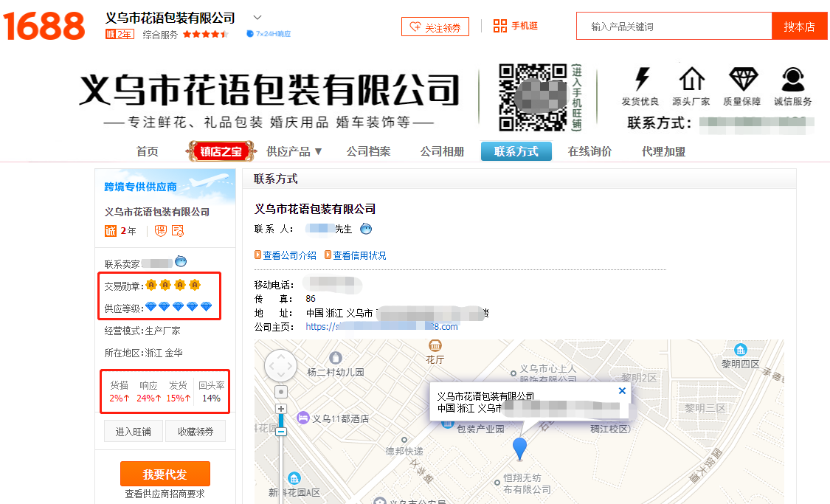Click the Wangwang chat icon beside 联系卖家
This screenshot has height=504, width=830.
pos(181,261)
